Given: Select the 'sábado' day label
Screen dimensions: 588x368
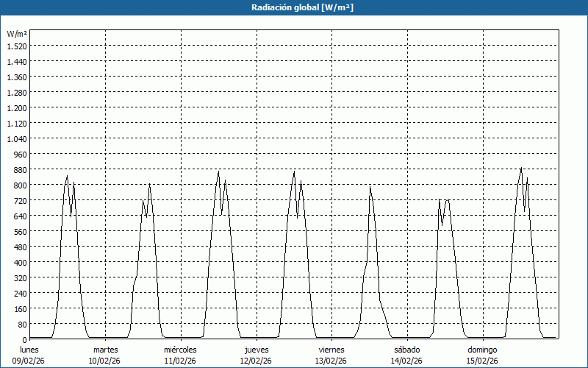Looking at the screenshot, I should (406, 349).
